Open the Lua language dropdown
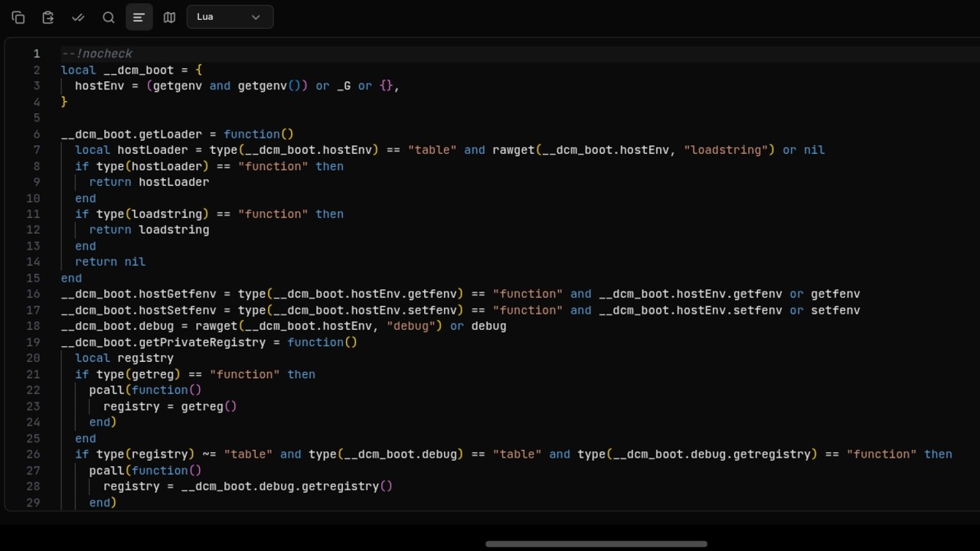This screenshot has width=980, height=551. pos(230,17)
